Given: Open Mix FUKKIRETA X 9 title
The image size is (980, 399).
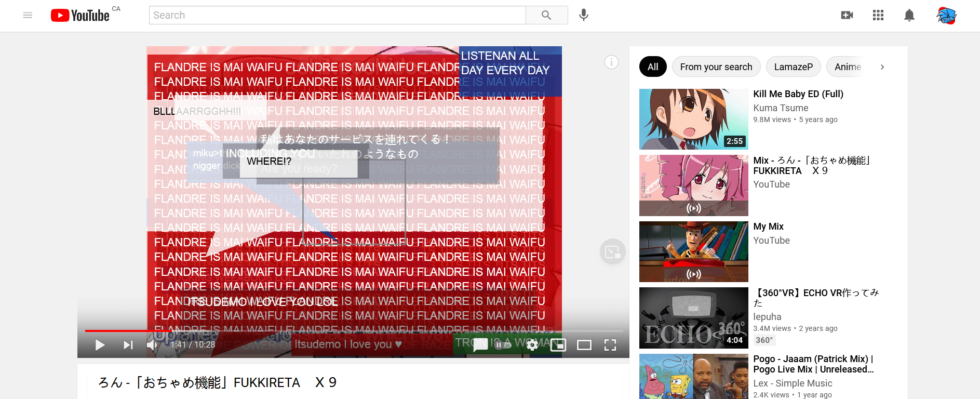Looking at the screenshot, I should click(x=813, y=166).
